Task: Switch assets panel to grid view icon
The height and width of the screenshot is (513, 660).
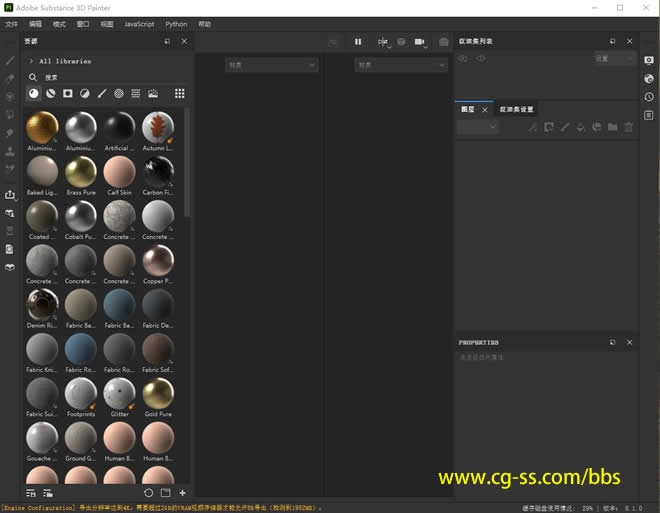Action: coord(180,94)
